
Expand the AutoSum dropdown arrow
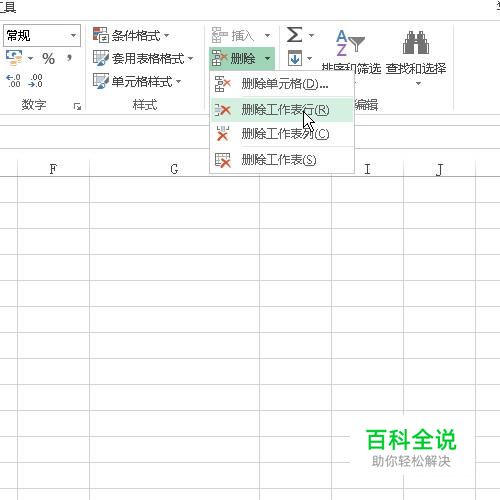tap(311, 35)
